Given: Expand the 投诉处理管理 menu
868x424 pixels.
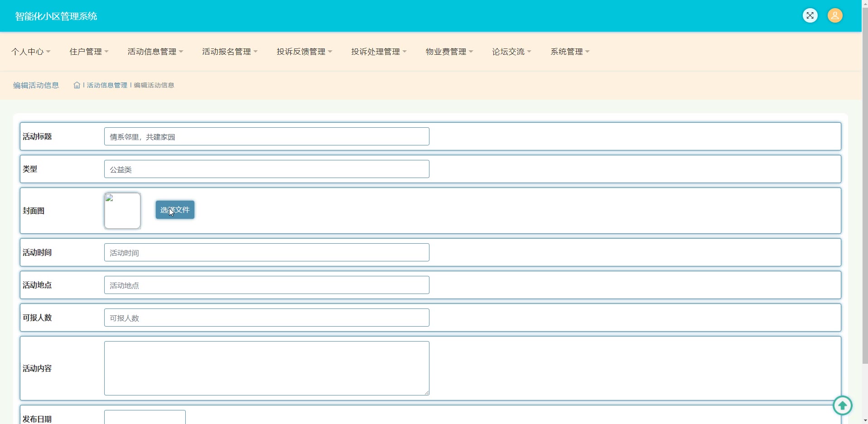Looking at the screenshot, I should pos(379,52).
